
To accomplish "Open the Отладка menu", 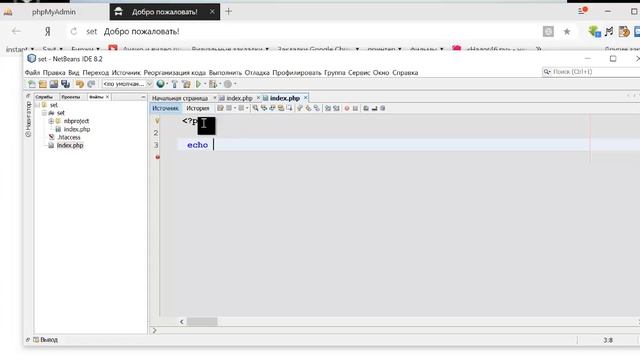I will tap(257, 73).
